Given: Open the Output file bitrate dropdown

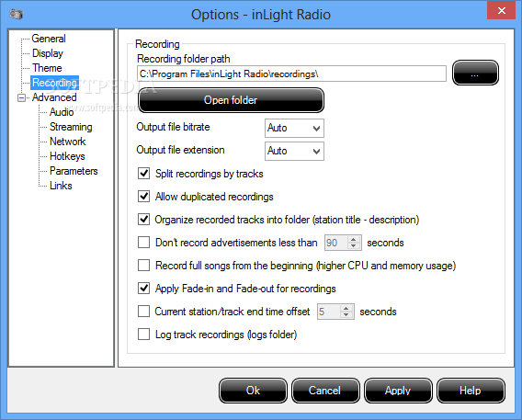Looking at the screenshot, I should (294, 128).
